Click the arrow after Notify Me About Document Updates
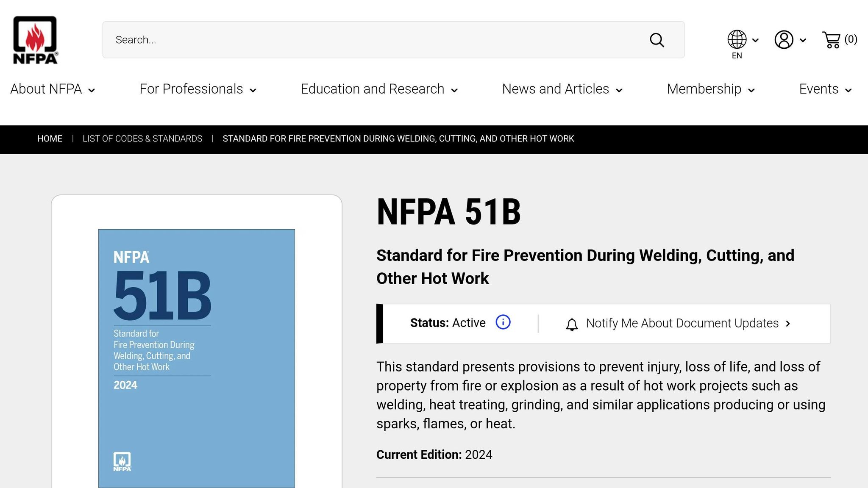868x488 pixels. click(788, 324)
